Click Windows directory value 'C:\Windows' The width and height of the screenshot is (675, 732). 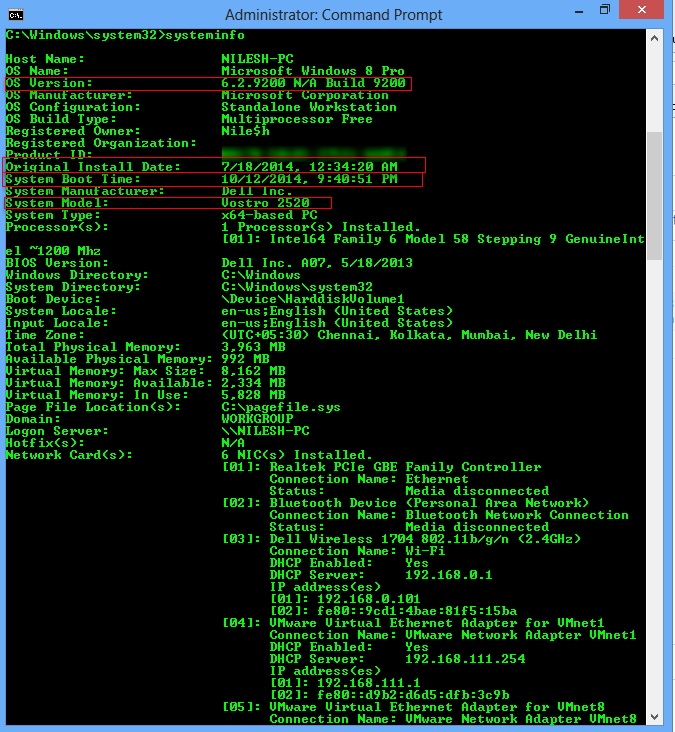pos(261,275)
